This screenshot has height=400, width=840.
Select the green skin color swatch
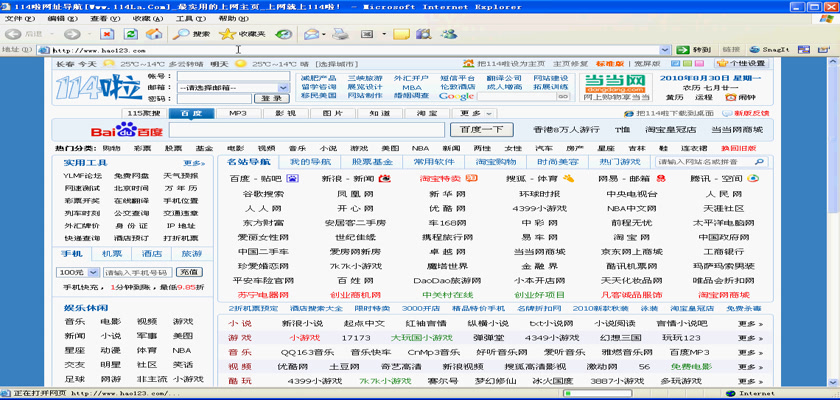(685, 63)
